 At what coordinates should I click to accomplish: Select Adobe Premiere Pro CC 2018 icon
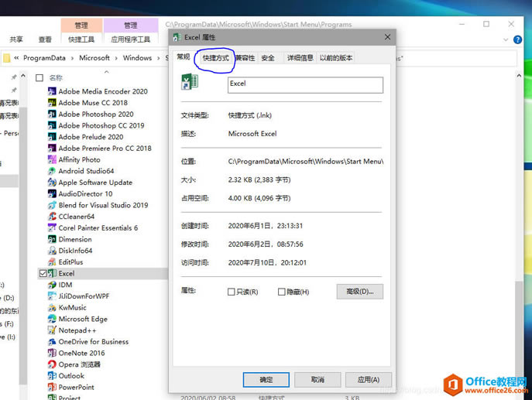click(52, 148)
